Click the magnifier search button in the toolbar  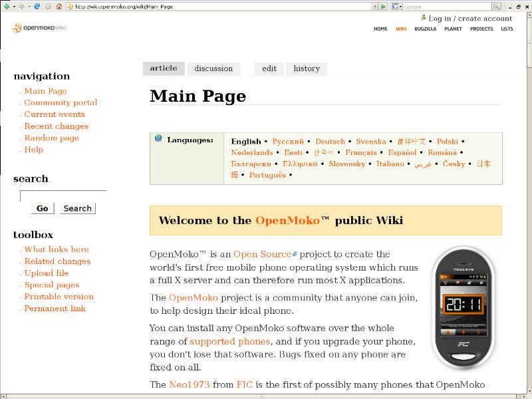(496, 7)
